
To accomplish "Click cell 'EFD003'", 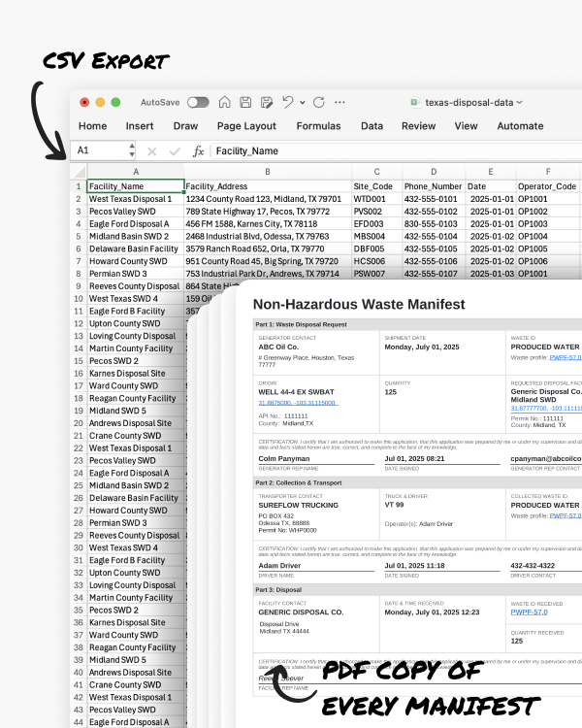I will (377, 224).
